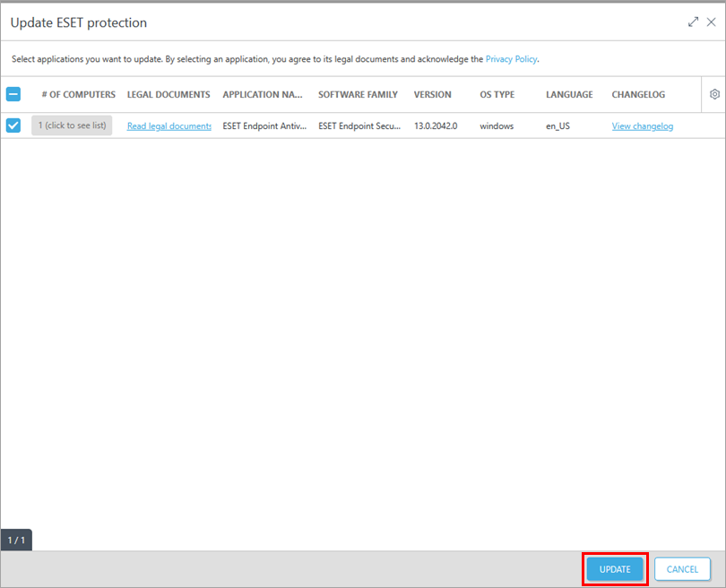Toggle the select-all checkbox in table header
726x588 pixels.
(x=13, y=94)
